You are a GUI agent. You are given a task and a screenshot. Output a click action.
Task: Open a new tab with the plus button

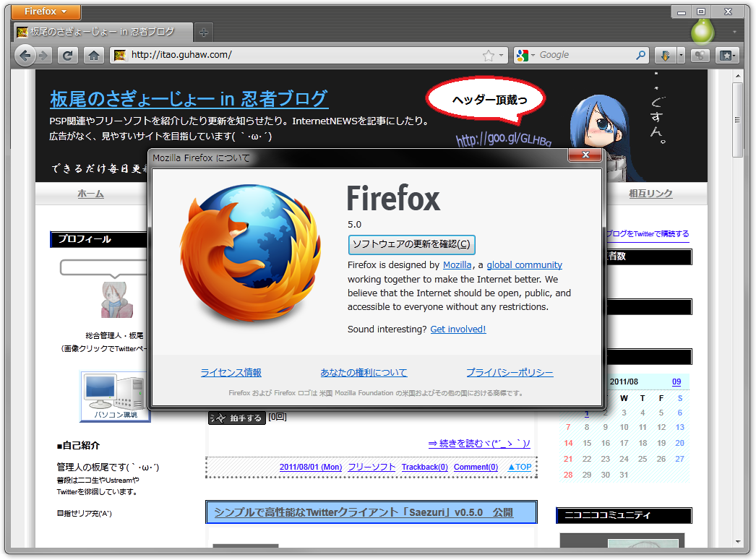click(x=204, y=33)
